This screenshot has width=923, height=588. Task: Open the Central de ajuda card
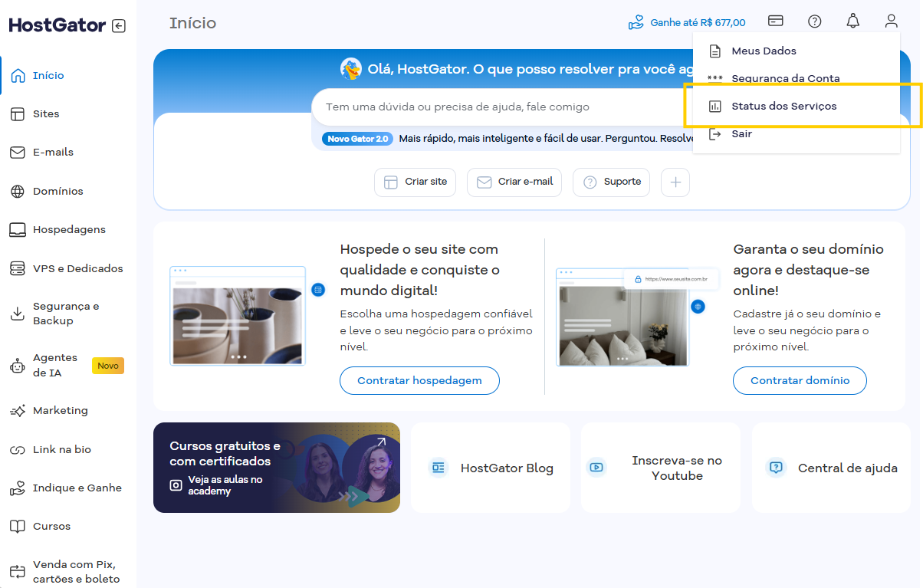tap(832, 468)
